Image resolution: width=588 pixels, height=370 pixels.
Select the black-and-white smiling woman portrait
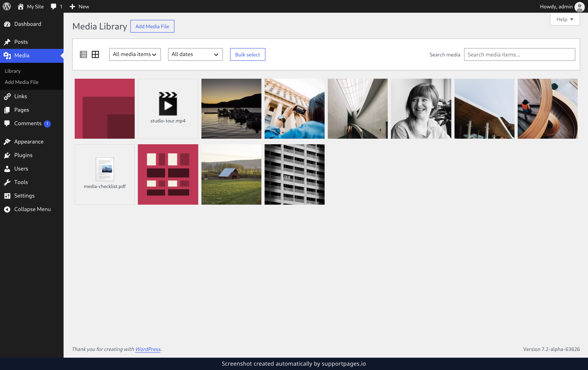tap(421, 109)
